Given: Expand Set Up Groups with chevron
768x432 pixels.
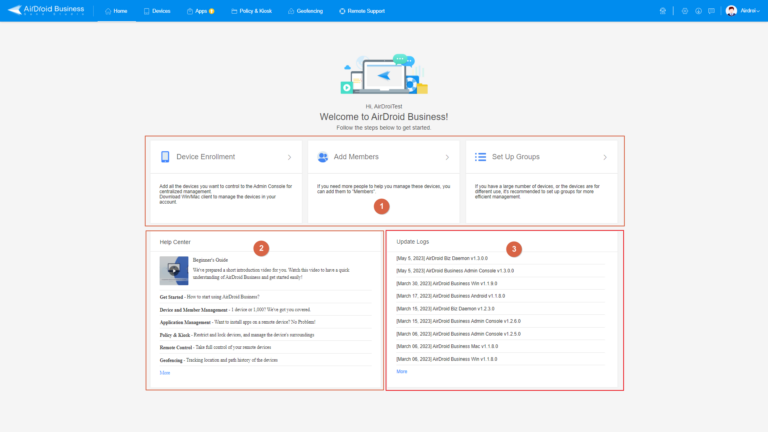Looking at the screenshot, I should click(x=605, y=157).
